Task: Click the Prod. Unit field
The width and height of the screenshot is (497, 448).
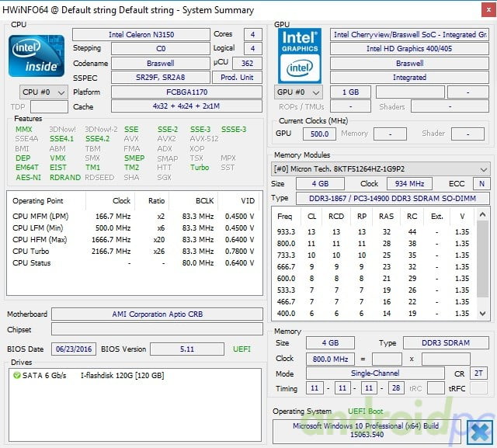Action: tap(237, 78)
